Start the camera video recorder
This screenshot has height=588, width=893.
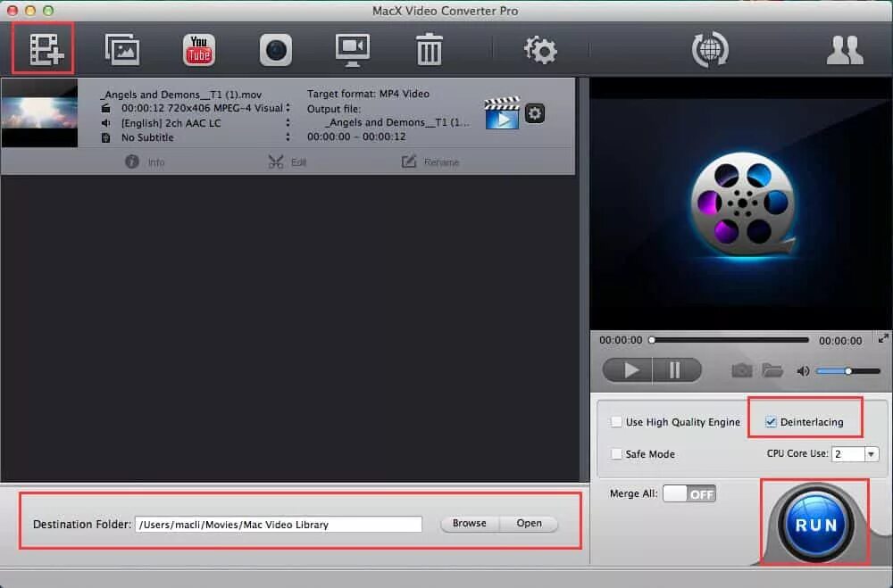(276, 50)
